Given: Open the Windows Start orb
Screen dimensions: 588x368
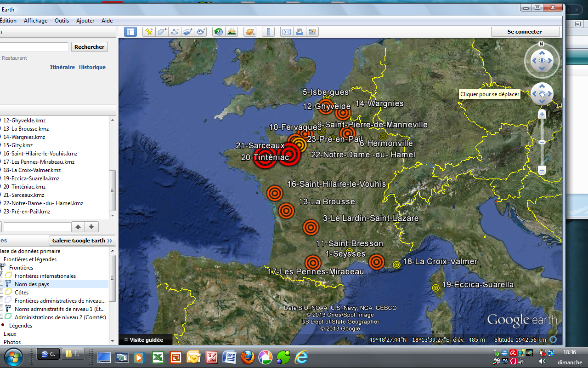Looking at the screenshot, I should point(13,356).
